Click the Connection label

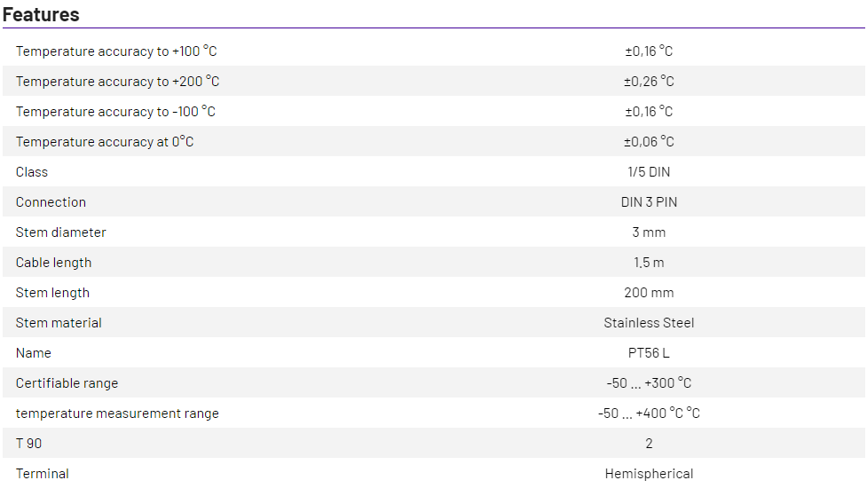coord(51,202)
